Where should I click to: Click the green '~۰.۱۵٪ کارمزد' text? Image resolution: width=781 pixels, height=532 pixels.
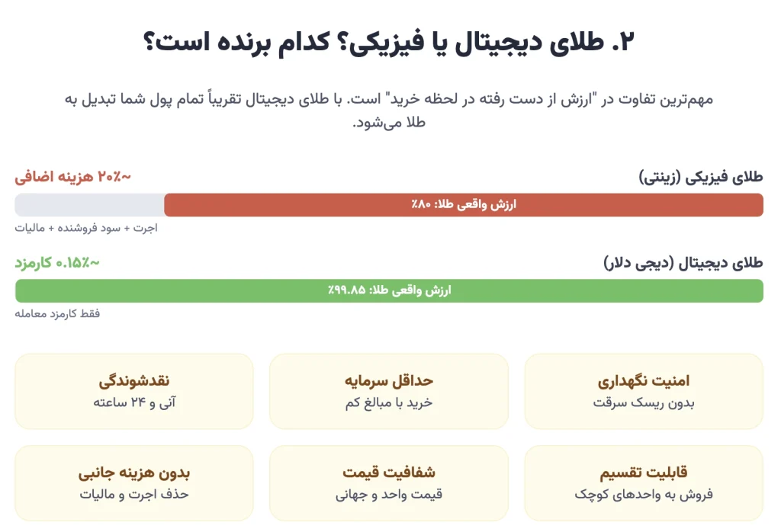[x=57, y=264]
